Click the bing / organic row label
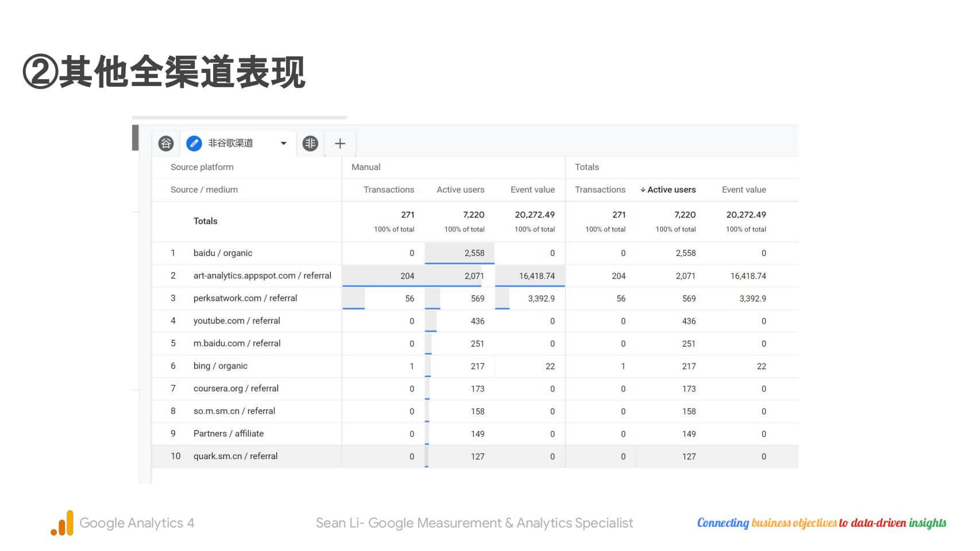The image size is (980, 551). [221, 366]
